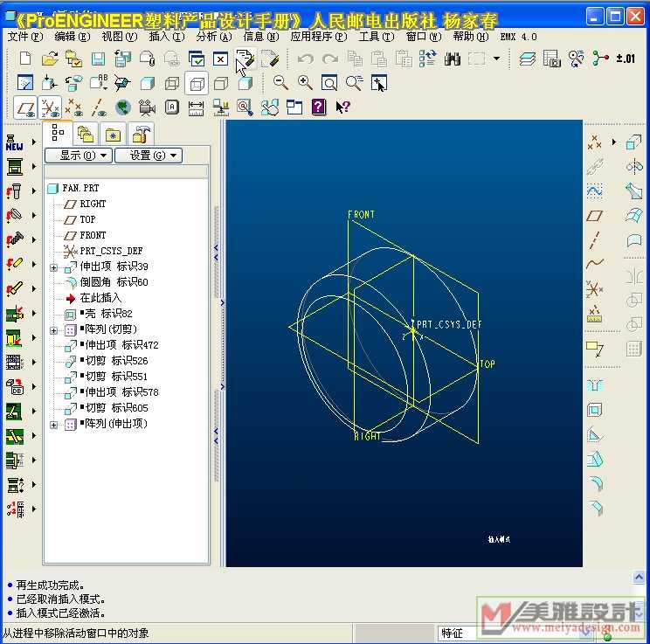This screenshot has width=650, height=644.
Task: Select the wireframe display style icon
Action: click(172, 83)
